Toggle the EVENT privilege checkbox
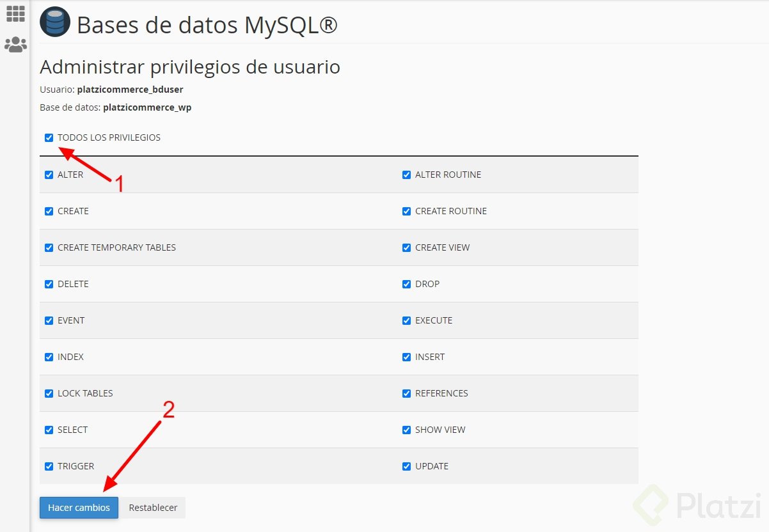The height and width of the screenshot is (532, 769). coord(49,320)
